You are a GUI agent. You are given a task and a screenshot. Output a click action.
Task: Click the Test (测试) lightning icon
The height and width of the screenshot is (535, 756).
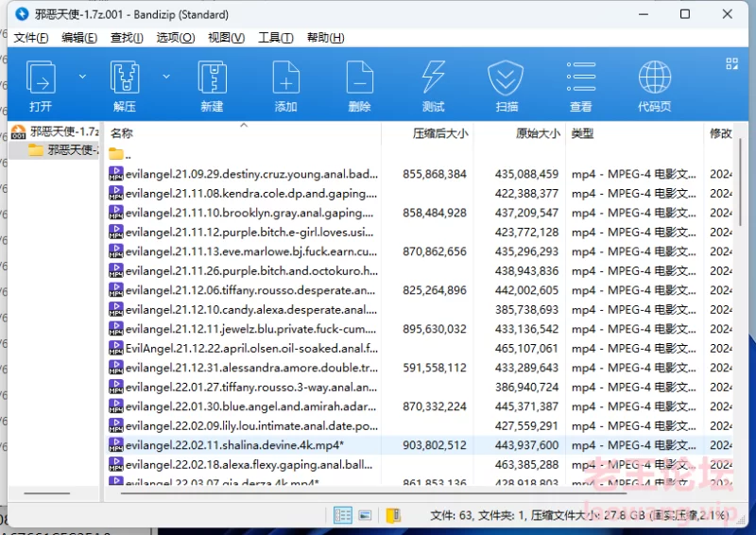pyautogui.click(x=434, y=78)
